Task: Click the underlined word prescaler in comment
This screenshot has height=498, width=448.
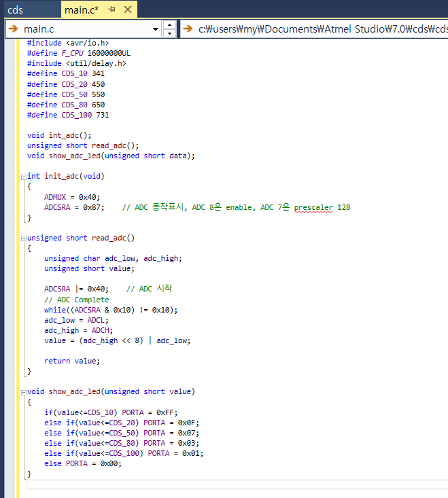Action: click(313, 207)
